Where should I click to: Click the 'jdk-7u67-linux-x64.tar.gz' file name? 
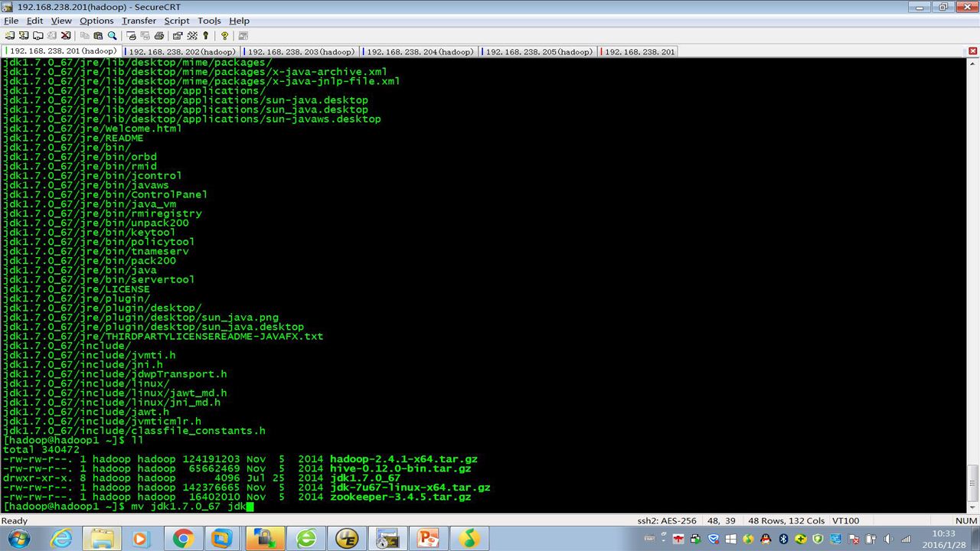tap(410, 487)
